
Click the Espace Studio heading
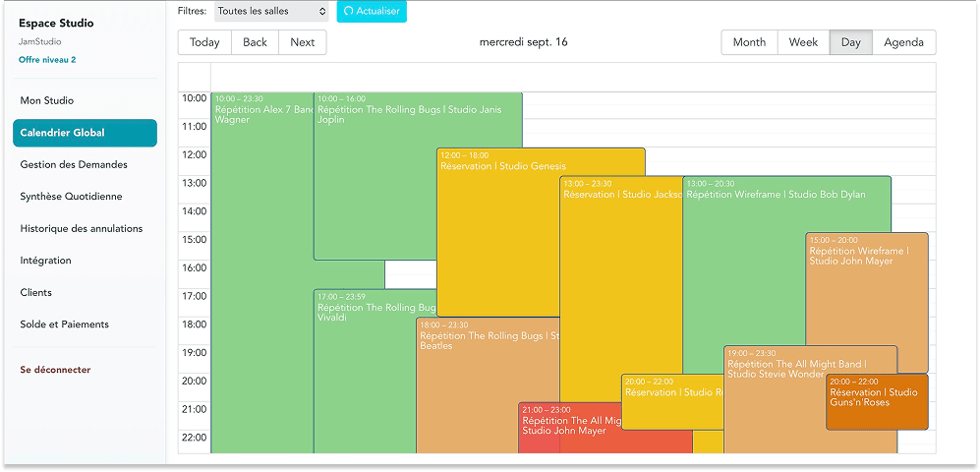coord(56,24)
